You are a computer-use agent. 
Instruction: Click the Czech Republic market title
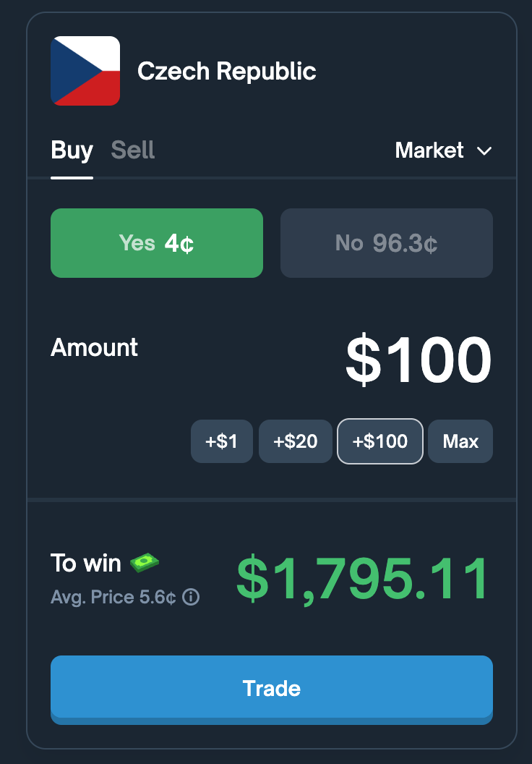(227, 71)
